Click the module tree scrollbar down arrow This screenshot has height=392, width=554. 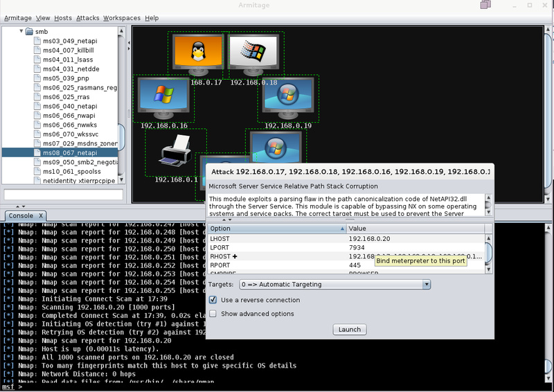tap(121, 180)
